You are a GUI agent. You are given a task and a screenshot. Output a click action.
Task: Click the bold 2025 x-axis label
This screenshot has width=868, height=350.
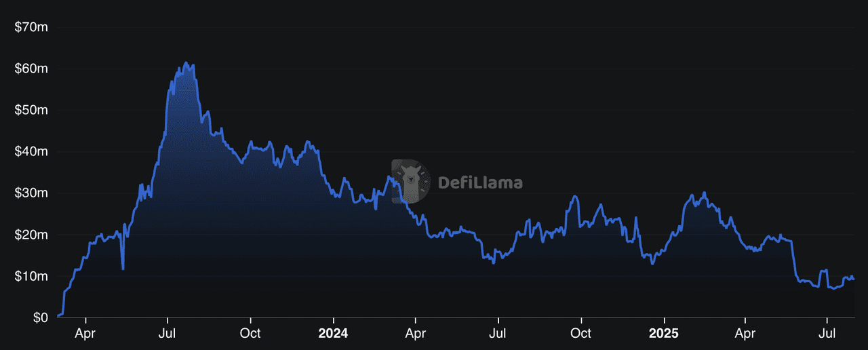tap(663, 334)
